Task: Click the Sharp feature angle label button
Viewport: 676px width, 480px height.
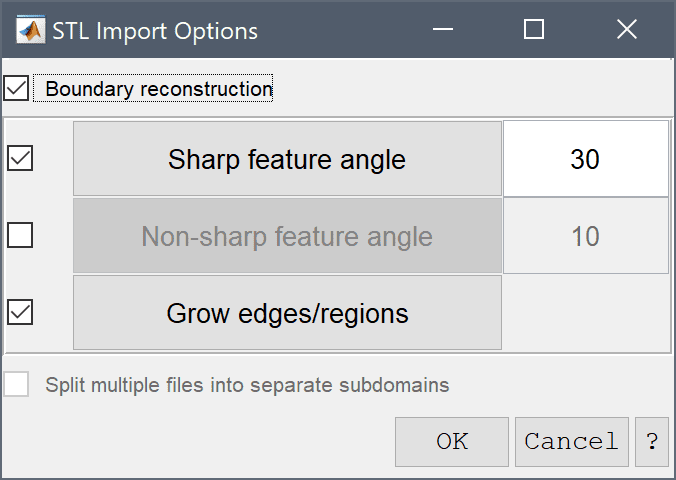Action: [x=287, y=159]
